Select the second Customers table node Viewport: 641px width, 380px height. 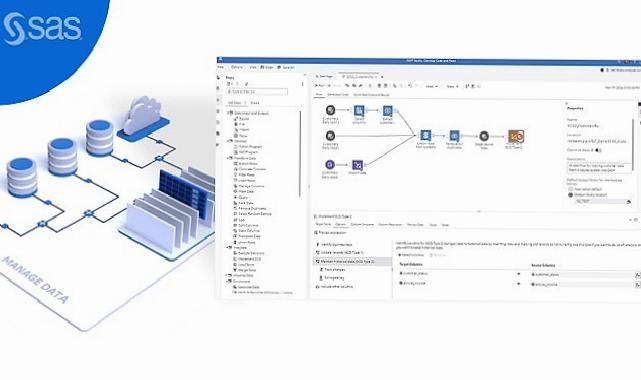click(x=330, y=135)
